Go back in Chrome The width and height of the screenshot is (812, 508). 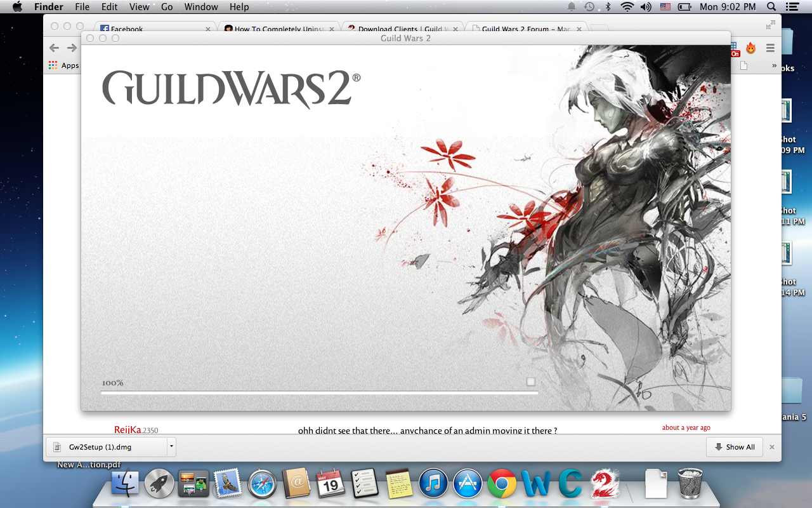tap(55, 48)
